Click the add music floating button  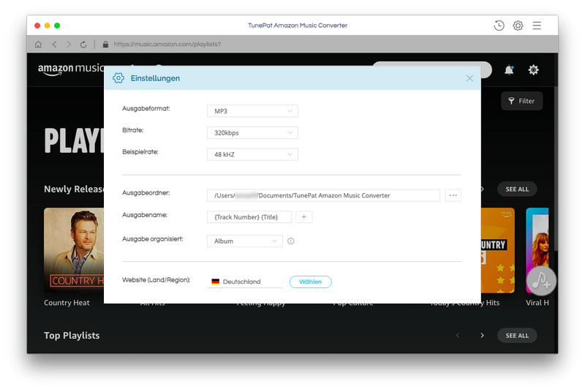(x=541, y=281)
